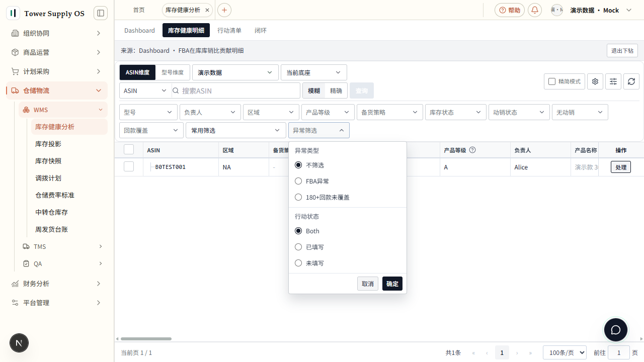Click the 退出下钻 button
644x362 pixels.
[622, 50]
